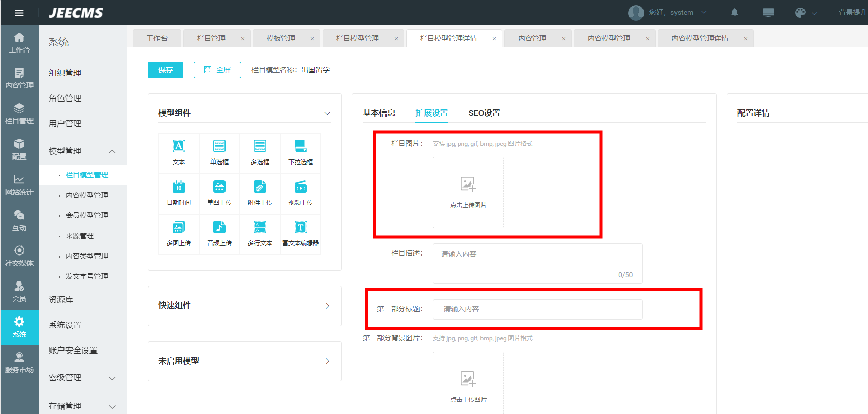868x414 pixels.
Task: Click the 保存 save button
Action: pos(166,70)
